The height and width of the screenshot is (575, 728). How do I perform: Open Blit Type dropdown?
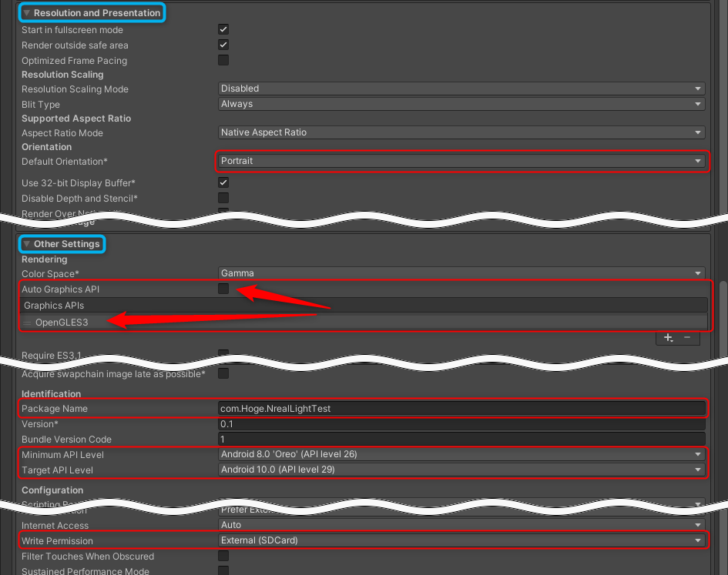461,104
